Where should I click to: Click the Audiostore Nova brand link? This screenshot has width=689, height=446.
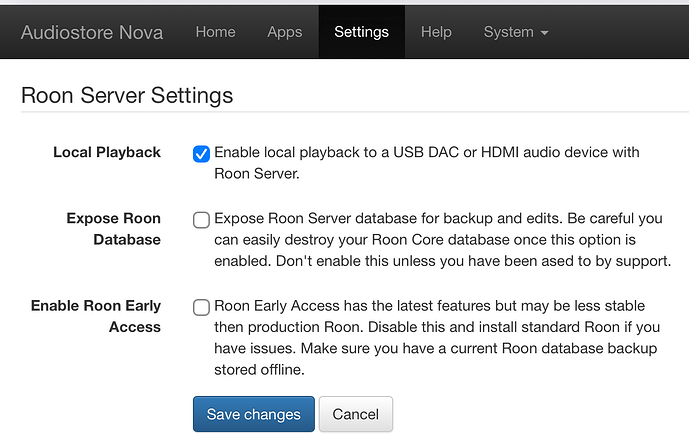[91, 32]
